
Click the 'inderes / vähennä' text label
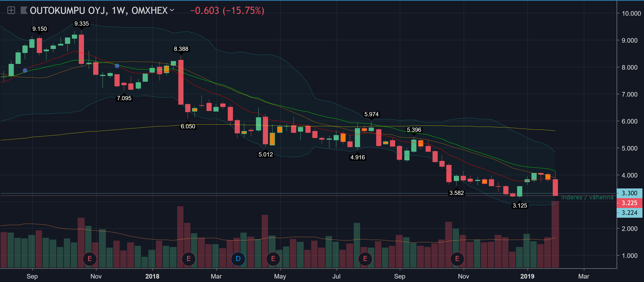click(587, 197)
